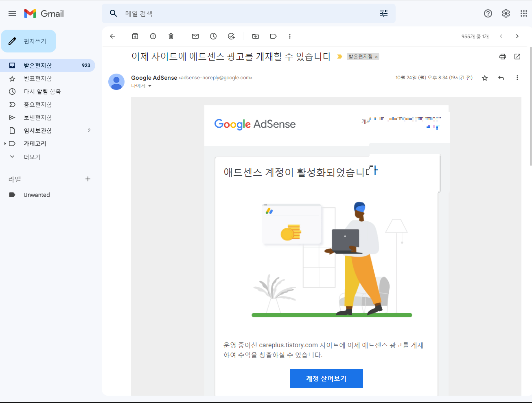
Task: Reply to the message arrow
Action: tap(501, 78)
